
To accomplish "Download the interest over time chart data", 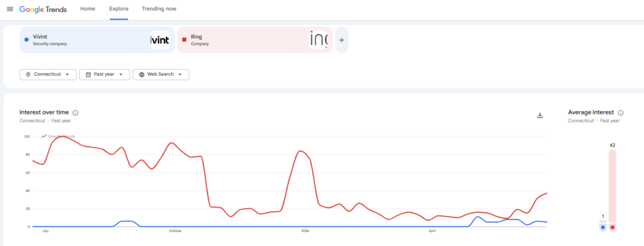I will pos(540,115).
